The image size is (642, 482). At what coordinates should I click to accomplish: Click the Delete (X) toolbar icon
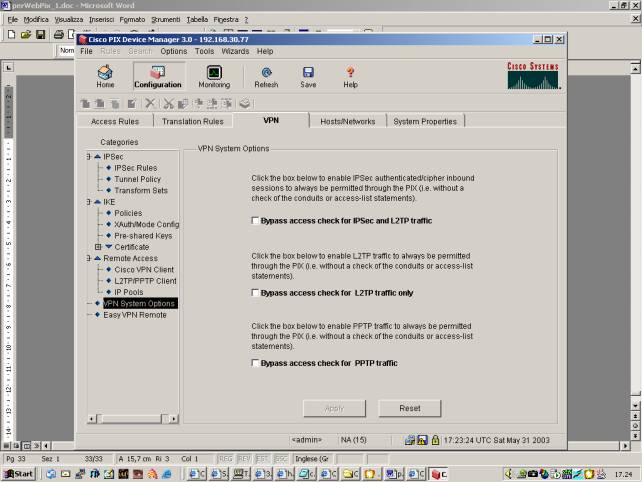pos(150,103)
